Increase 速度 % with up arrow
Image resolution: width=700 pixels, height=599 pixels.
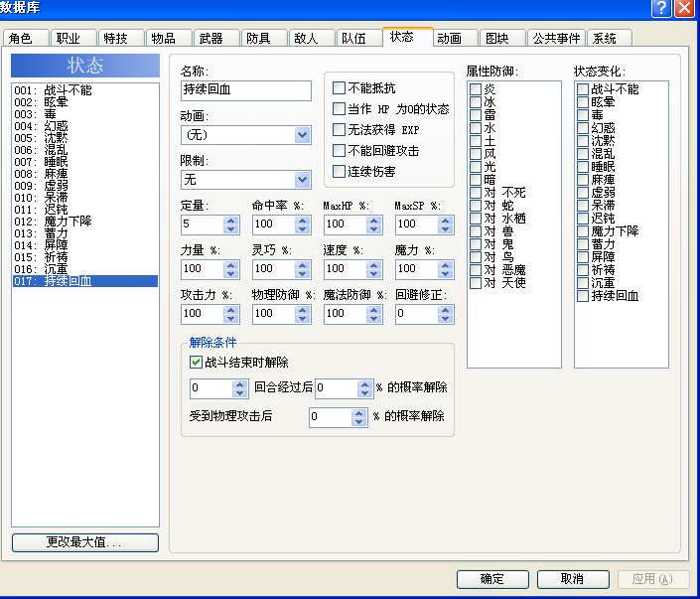tap(373, 265)
